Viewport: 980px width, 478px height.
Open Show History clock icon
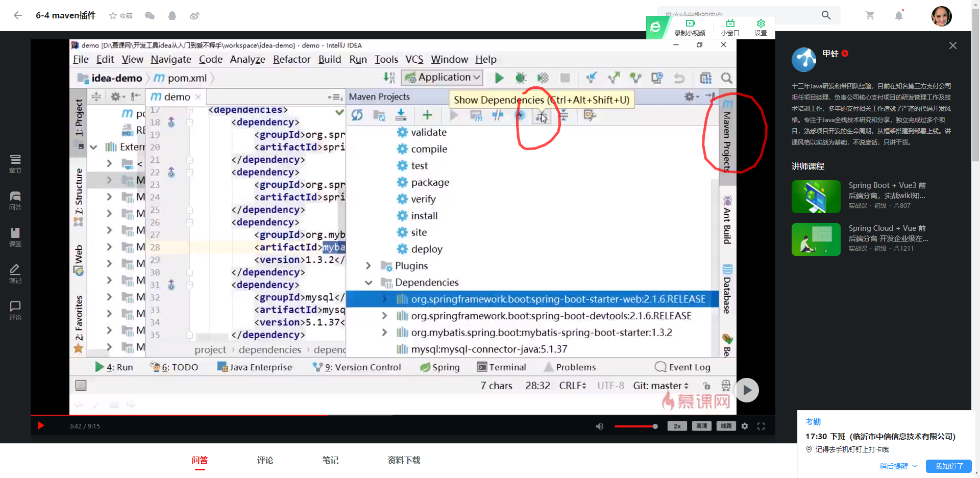coord(657,78)
